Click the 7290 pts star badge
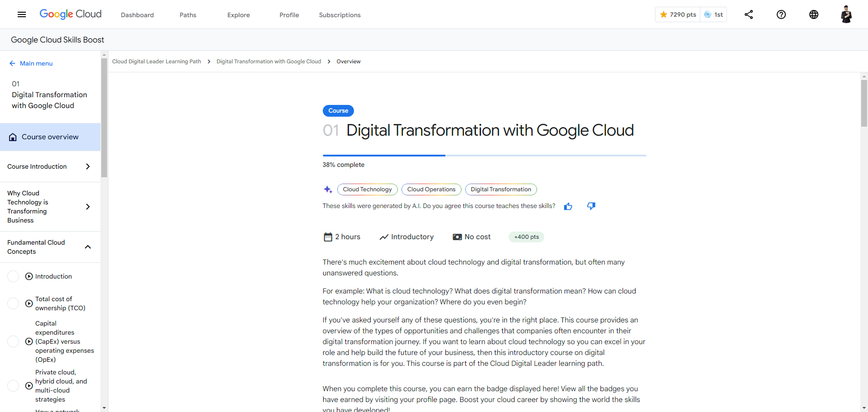The height and width of the screenshot is (412, 868). tap(678, 14)
